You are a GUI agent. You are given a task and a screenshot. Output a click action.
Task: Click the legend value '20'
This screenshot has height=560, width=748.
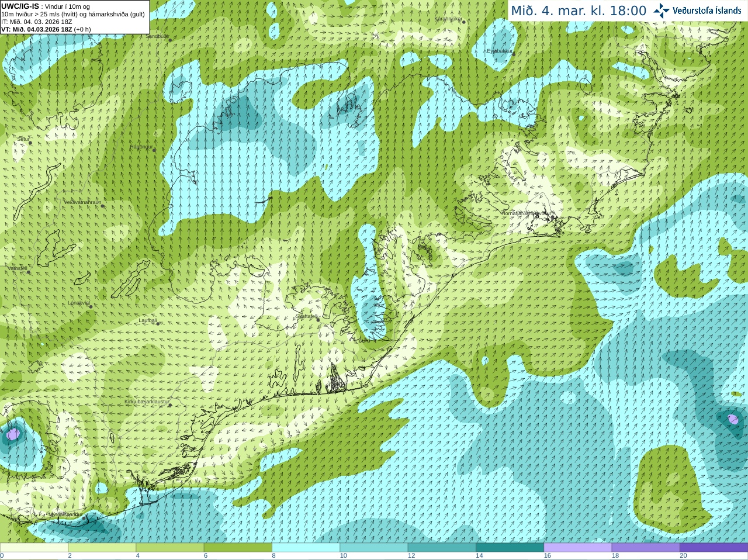pyautogui.click(x=683, y=556)
